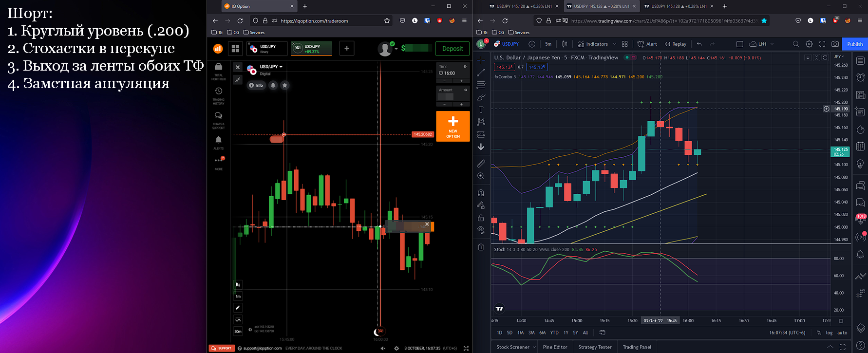The width and height of the screenshot is (868, 353).
Task: Open the Trading Panel tab
Action: [637, 347]
